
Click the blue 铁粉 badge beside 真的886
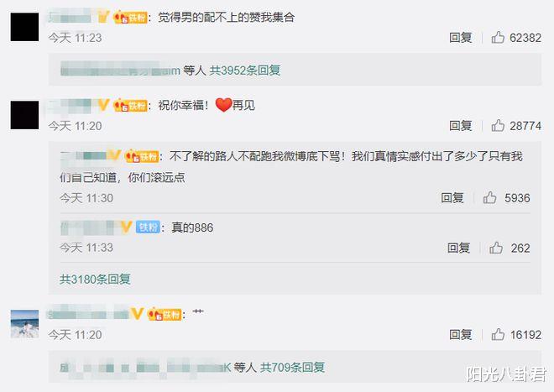[x=148, y=227]
